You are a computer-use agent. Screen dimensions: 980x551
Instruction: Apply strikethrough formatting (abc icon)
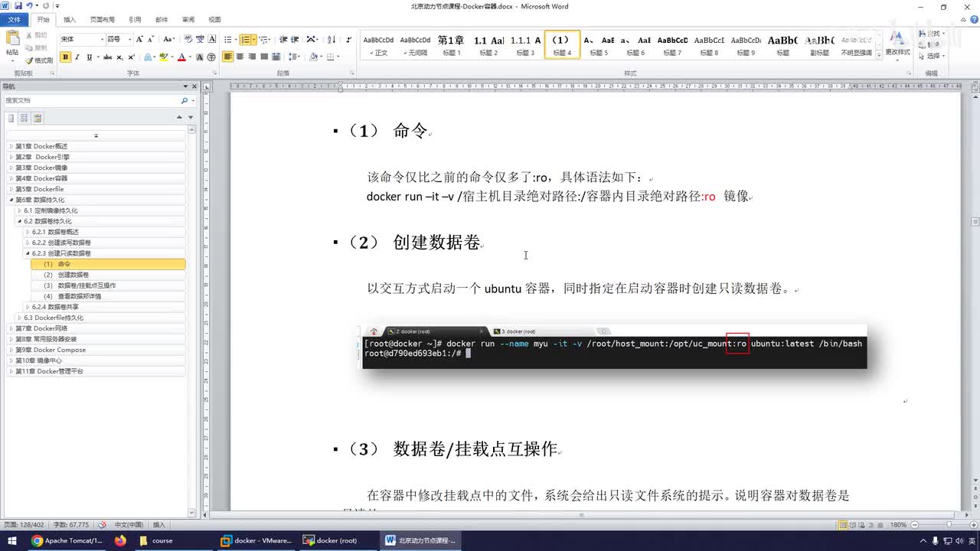pos(107,57)
